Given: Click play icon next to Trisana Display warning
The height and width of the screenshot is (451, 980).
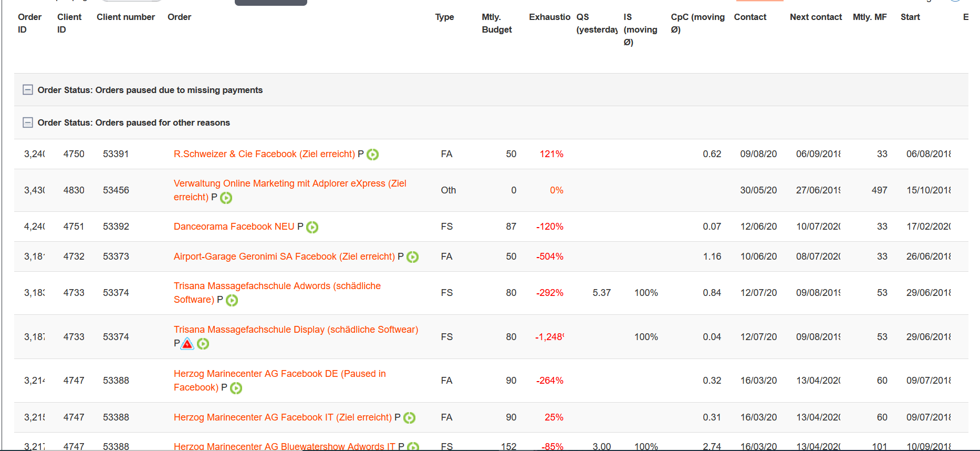Looking at the screenshot, I should pos(203,344).
